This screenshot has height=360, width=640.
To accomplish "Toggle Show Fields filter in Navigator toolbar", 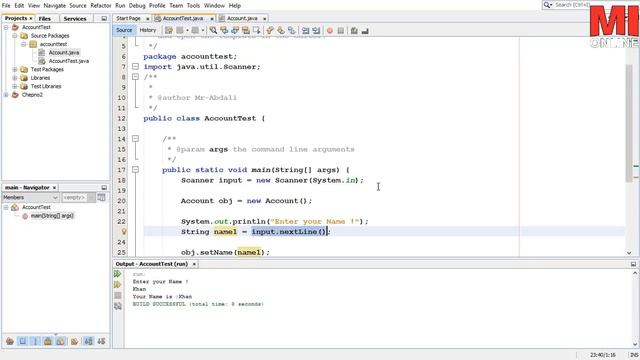I will point(22,341).
